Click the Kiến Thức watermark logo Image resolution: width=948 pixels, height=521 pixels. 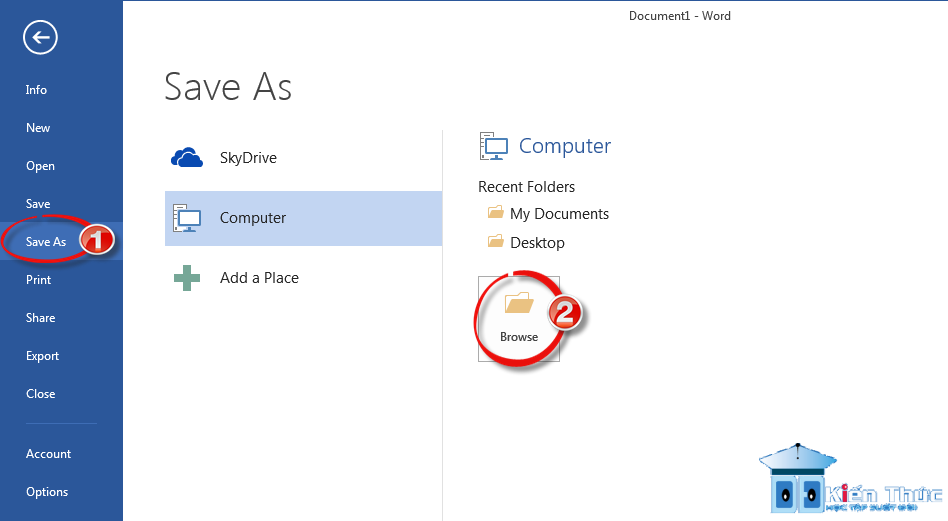(849, 479)
